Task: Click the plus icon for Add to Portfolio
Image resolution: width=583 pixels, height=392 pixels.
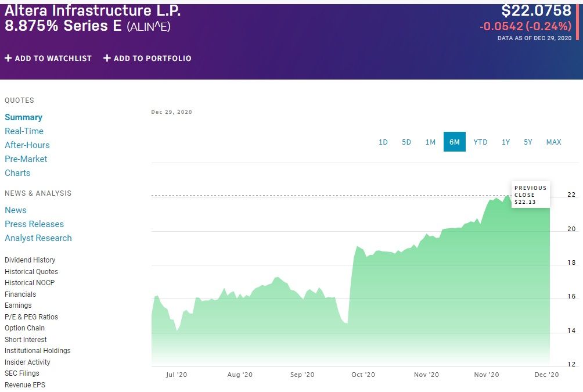Action: pos(107,58)
